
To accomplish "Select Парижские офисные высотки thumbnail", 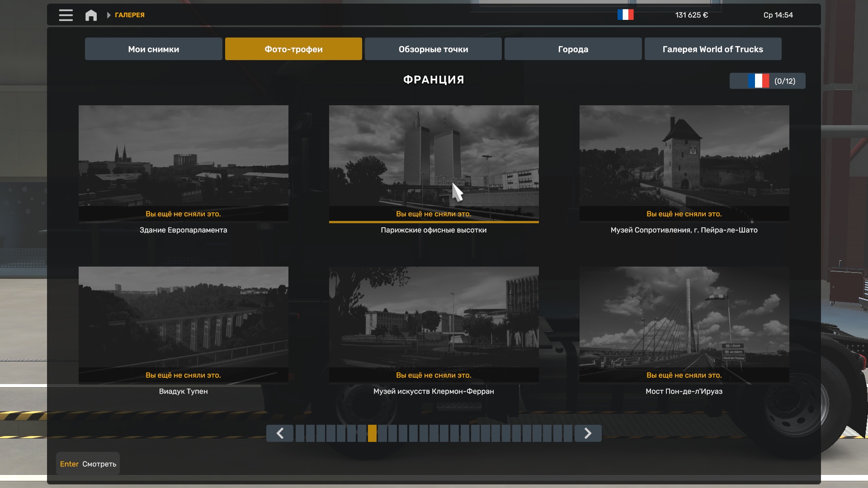I will pyautogui.click(x=434, y=156).
